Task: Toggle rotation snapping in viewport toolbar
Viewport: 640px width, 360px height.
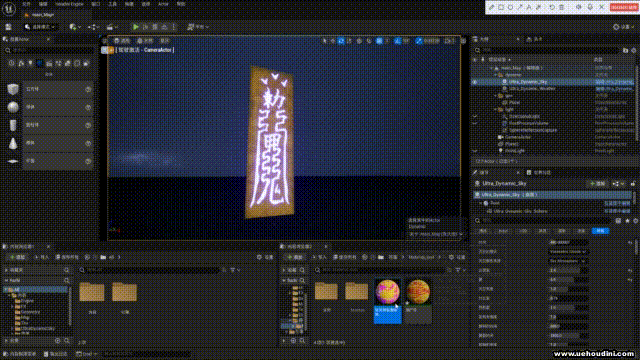Action: pyautogui.click(x=398, y=41)
